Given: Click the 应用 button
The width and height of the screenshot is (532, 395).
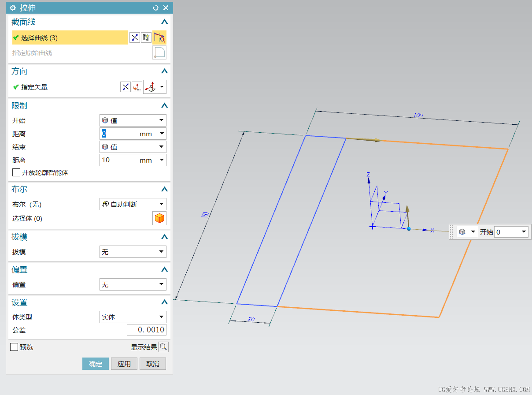Looking at the screenshot, I should [124, 364].
